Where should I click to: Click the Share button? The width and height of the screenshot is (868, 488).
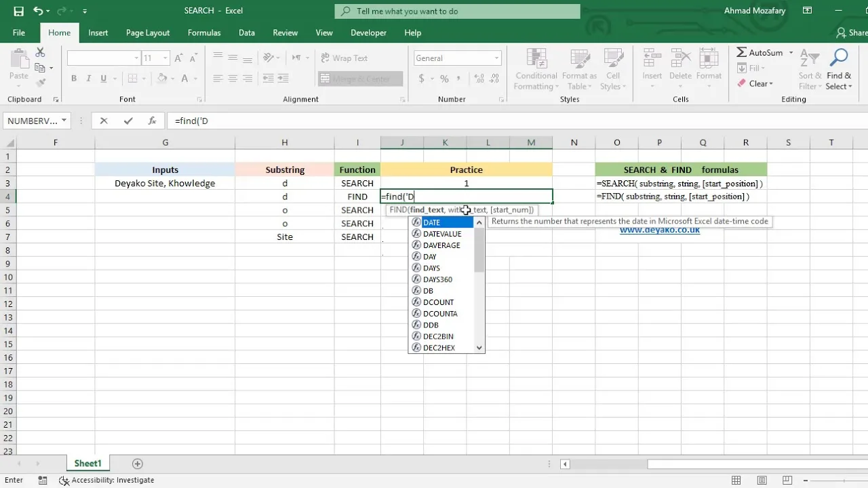852,33
